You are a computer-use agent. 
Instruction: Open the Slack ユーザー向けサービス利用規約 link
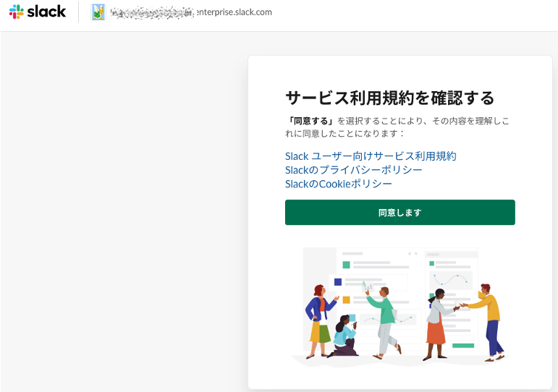tap(371, 156)
